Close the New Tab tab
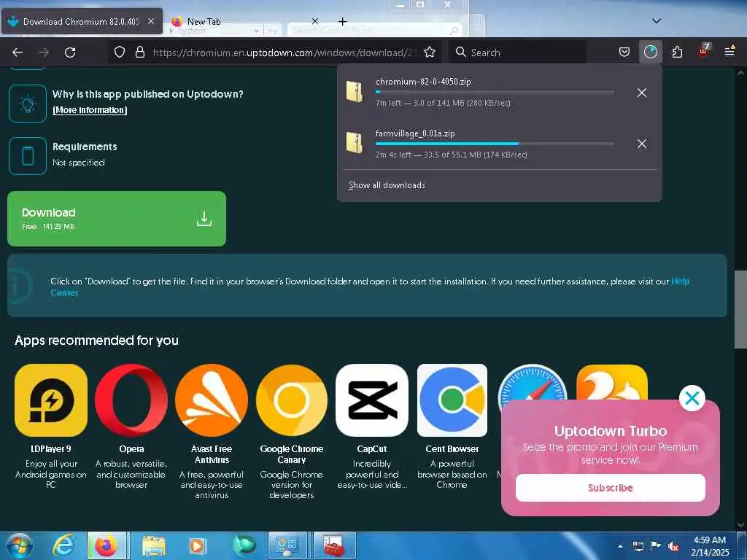This screenshot has width=747, height=560. tap(315, 21)
